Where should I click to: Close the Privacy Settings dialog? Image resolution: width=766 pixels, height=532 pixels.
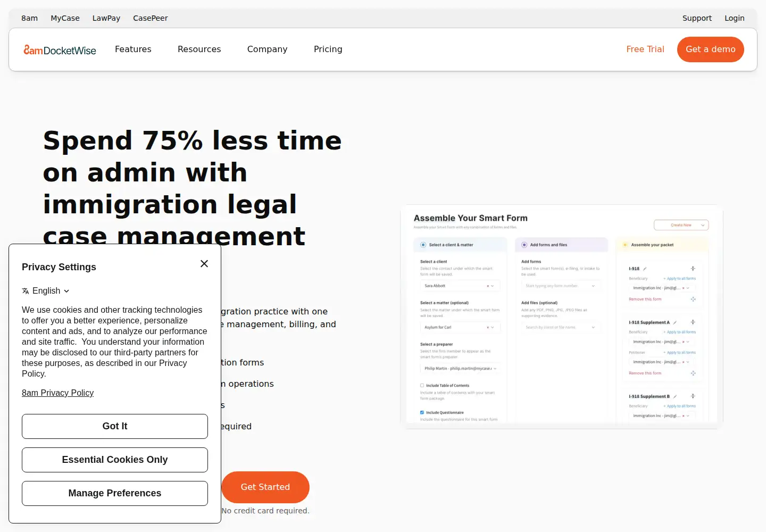pyautogui.click(x=204, y=264)
